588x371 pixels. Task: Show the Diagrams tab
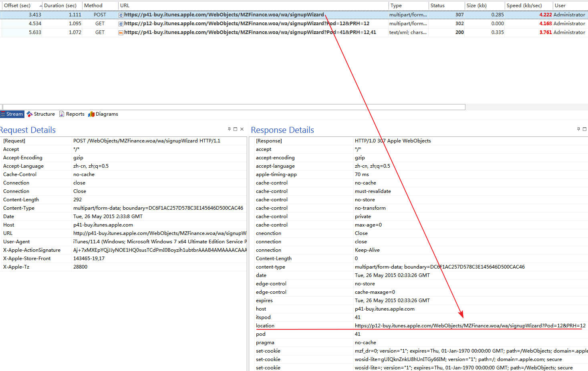tap(103, 114)
